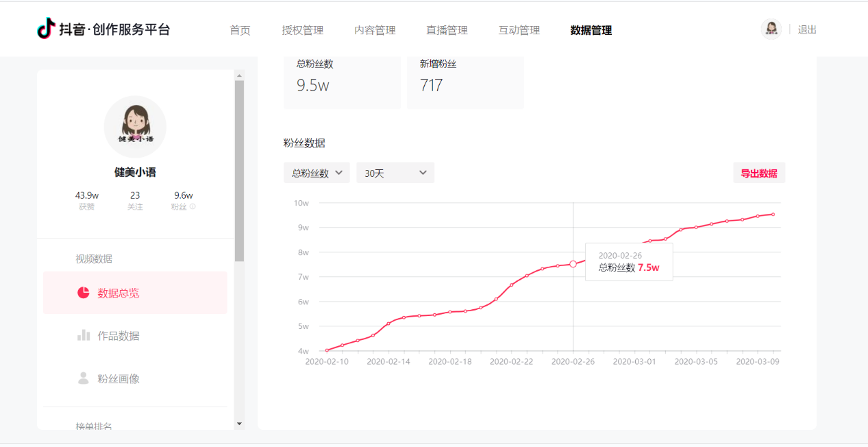Click sidebar scrollbar up arrow
The image size is (868, 447).
tap(239, 75)
